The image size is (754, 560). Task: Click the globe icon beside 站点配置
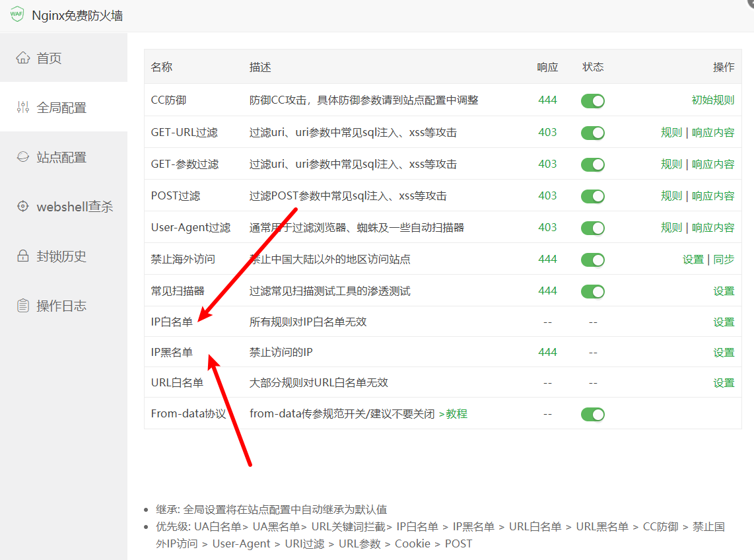click(x=22, y=157)
